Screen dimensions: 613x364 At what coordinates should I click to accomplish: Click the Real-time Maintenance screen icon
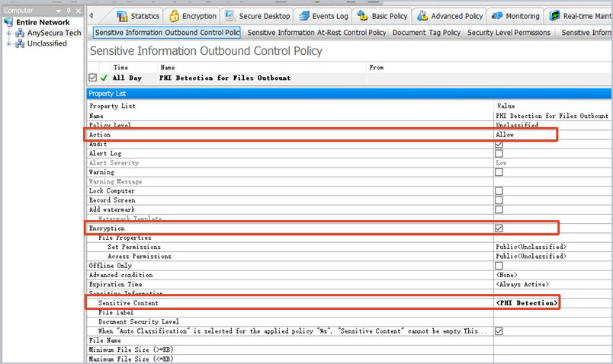(555, 16)
